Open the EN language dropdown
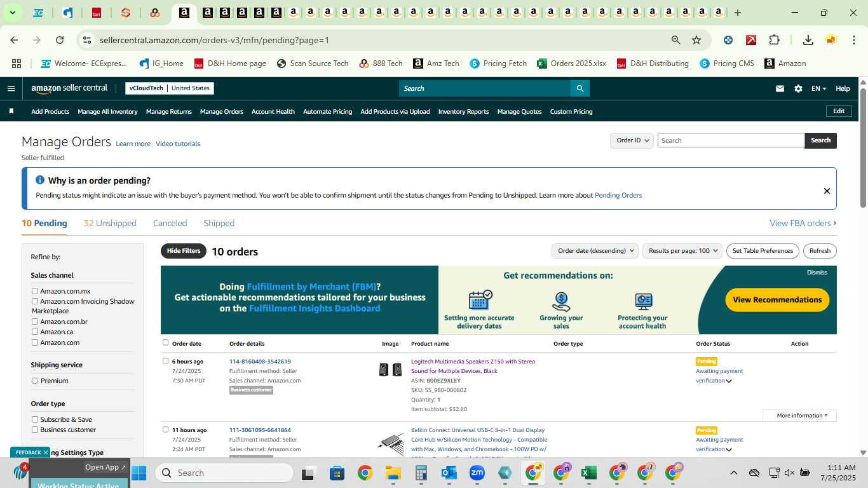The height and width of the screenshot is (488, 868). pos(818,88)
